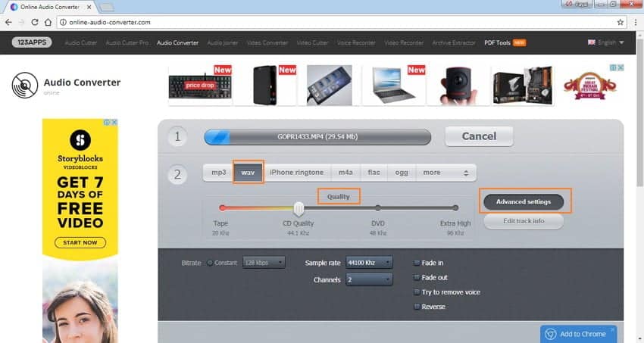Set quality slider to DVD point
644x343 pixels.
[378, 208]
